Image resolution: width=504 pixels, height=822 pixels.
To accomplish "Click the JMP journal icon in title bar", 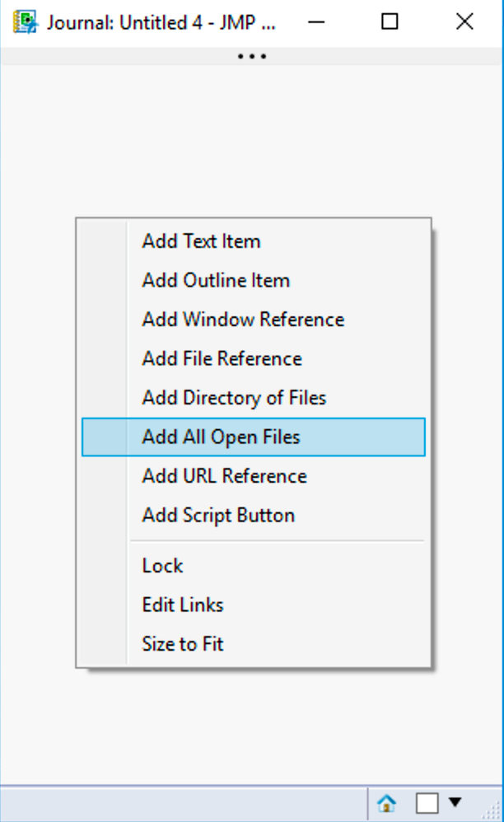I will click(26, 22).
